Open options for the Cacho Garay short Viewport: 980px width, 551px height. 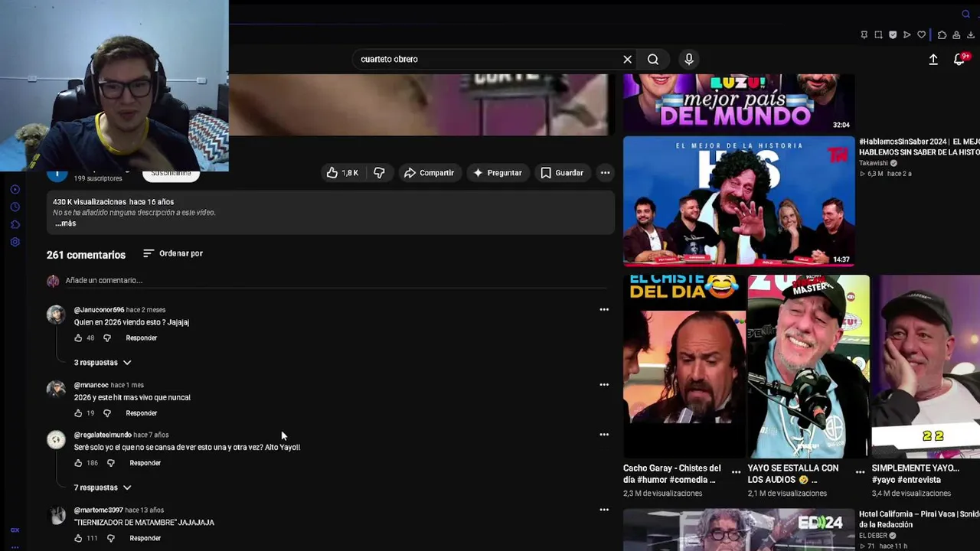tap(736, 472)
